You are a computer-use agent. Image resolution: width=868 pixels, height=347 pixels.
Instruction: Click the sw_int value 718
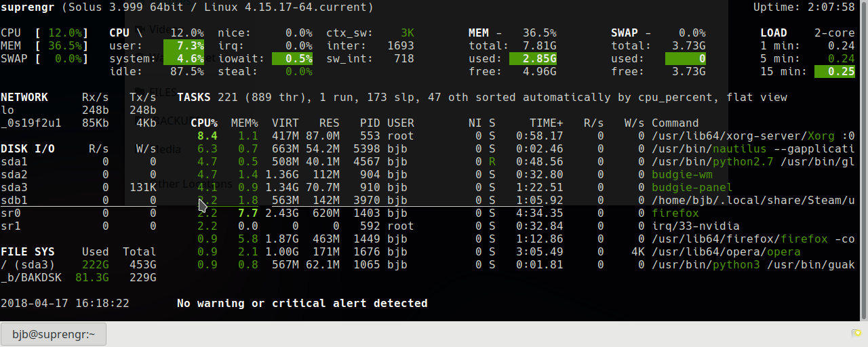404,58
